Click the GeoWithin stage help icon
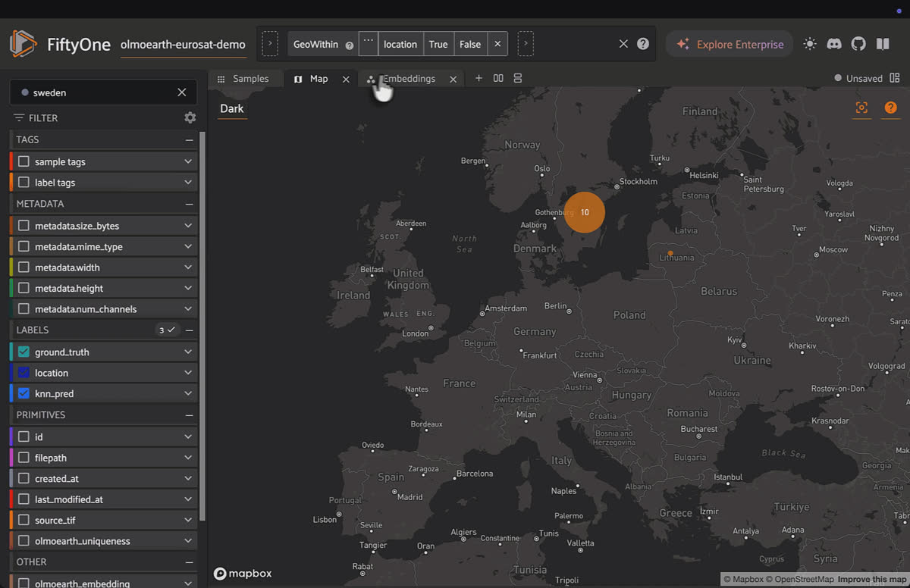This screenshot has width=910, height=588. [x=350, y=45]
